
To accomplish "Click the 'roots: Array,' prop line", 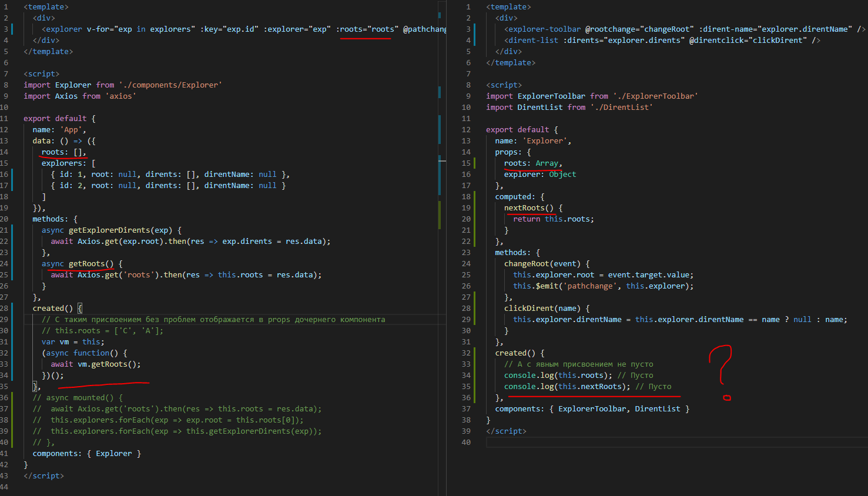I will click(533, 163).
